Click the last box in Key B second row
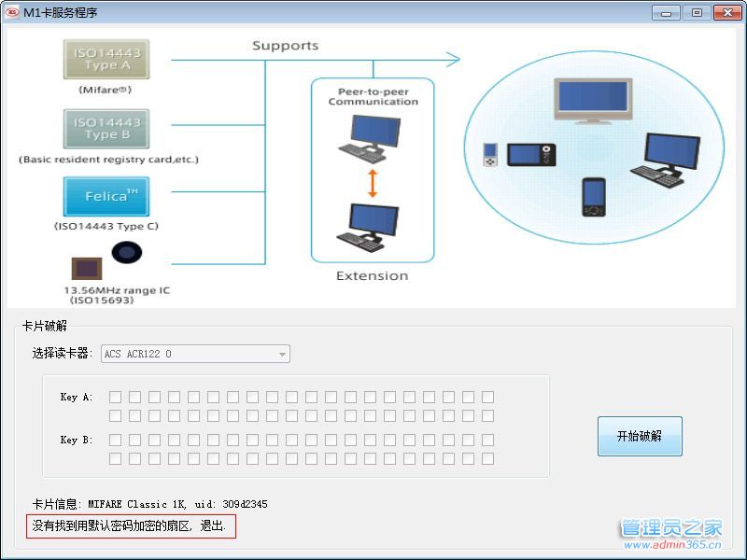Image resolution: width=747 pixels, height=560 pixels. [487, 458]
